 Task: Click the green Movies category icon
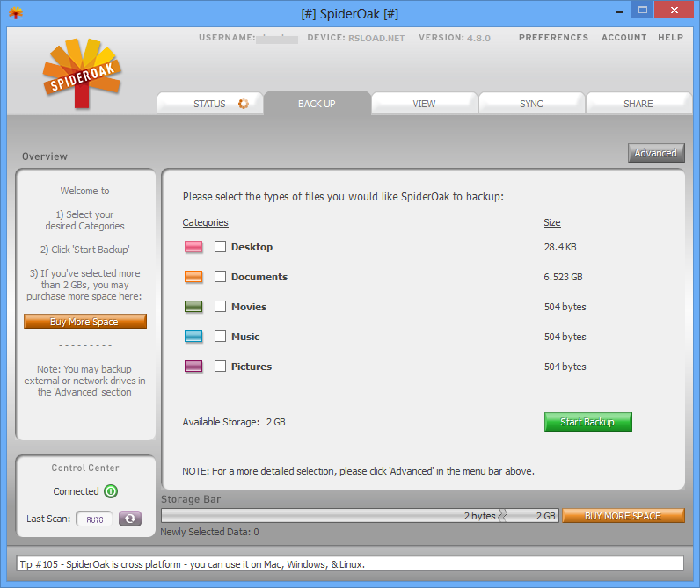[x=193, y=307]
